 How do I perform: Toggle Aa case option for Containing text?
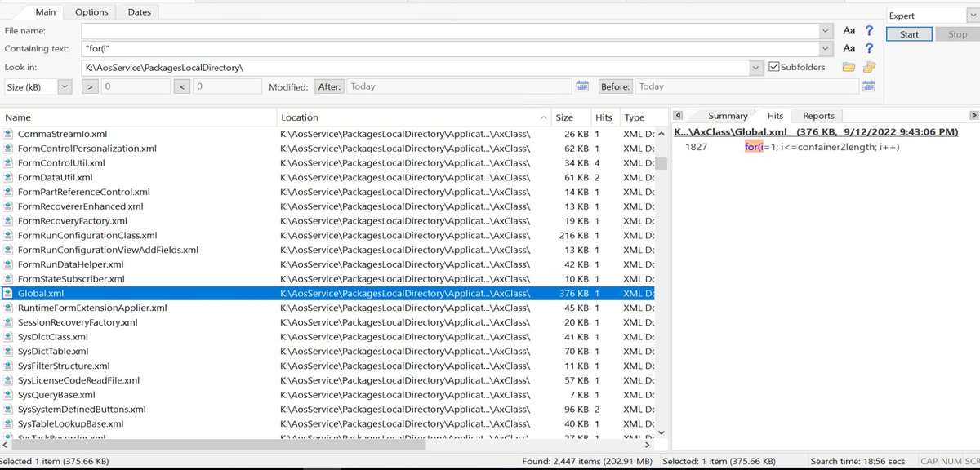coord(849,49)
